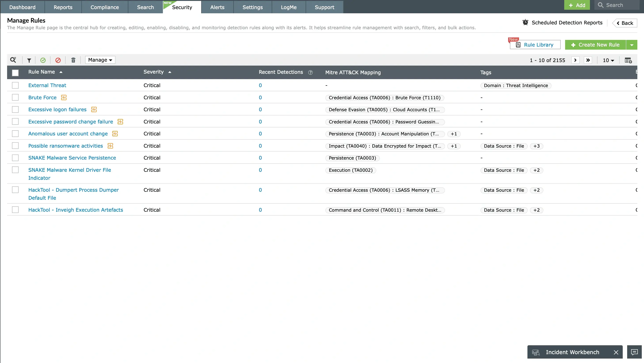
Task: Click the Recent Detections help question icon
Action: pos(310,72)
